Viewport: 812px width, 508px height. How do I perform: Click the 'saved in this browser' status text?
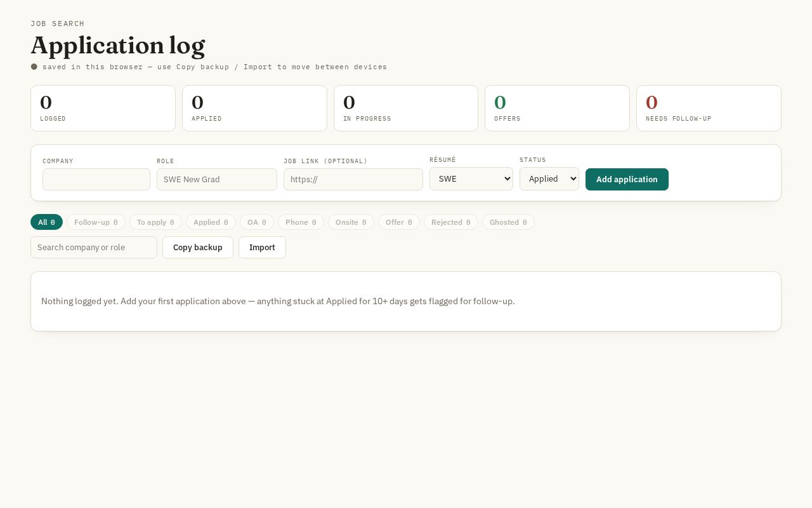(214, 67)
